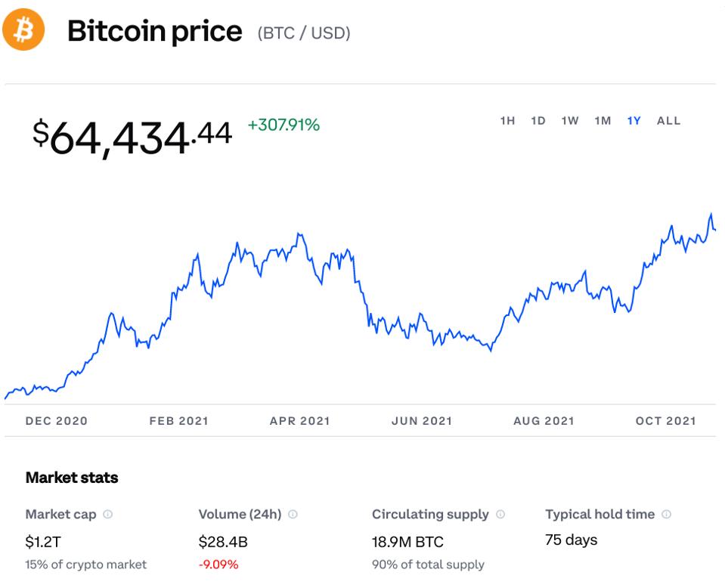Click the Bitcoin price heading
The image size is (725, 588).
pos(154,32)
